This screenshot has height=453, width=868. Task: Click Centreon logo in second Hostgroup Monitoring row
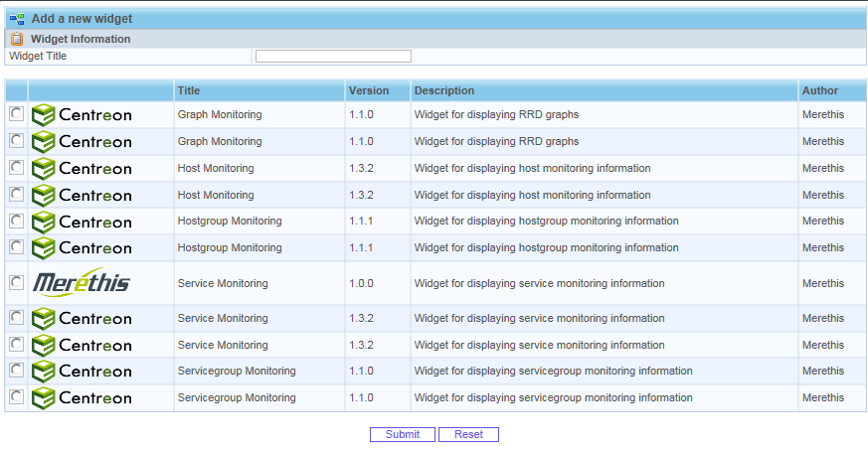[82, 248]
